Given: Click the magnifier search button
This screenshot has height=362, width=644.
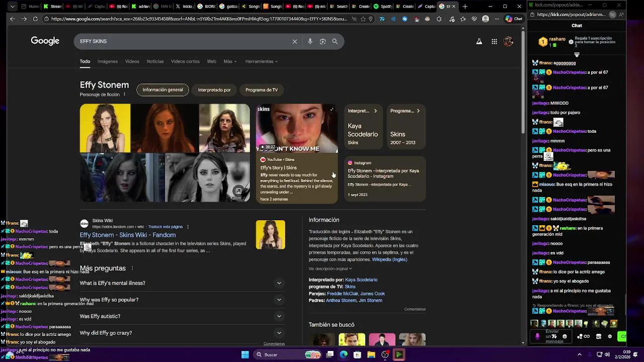Looking at the screenshot, I should point(335,41).
